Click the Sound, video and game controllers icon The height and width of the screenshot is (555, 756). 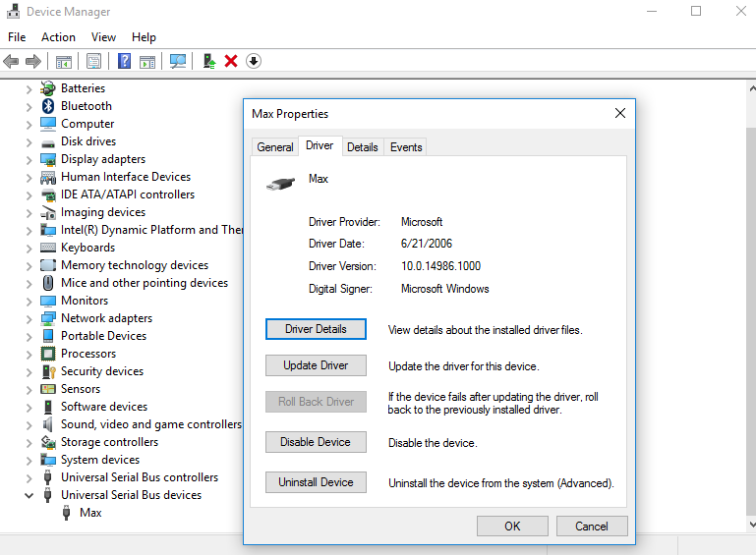click(48, 424)
